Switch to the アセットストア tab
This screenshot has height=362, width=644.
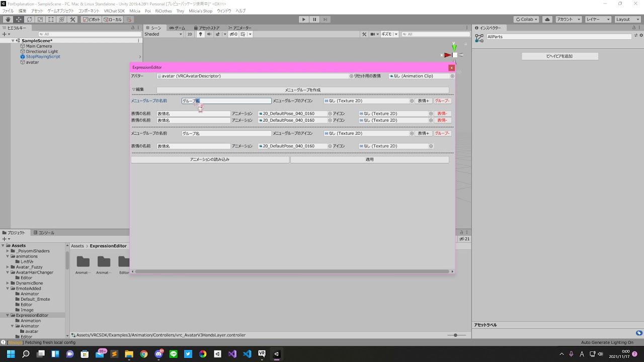[206, 28]
